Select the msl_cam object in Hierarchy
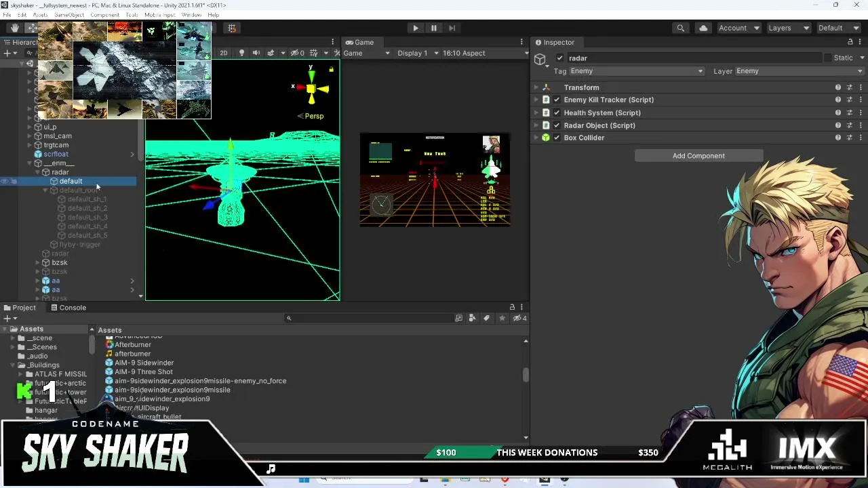This screenshot has width=868, height=488. point(58,136)
